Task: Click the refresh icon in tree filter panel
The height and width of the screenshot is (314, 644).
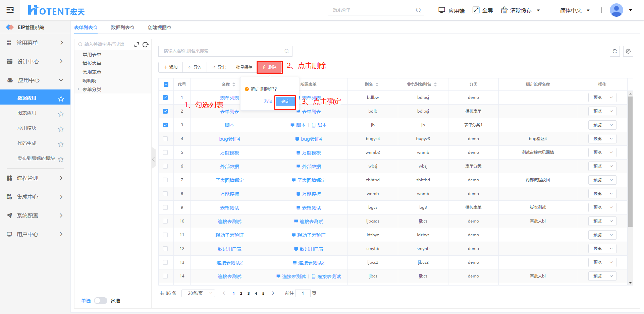Action: pos(145,45)
